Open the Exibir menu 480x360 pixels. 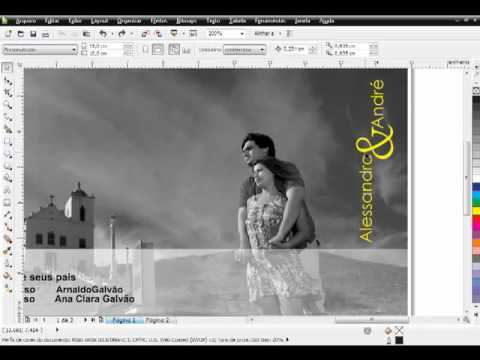75,21
